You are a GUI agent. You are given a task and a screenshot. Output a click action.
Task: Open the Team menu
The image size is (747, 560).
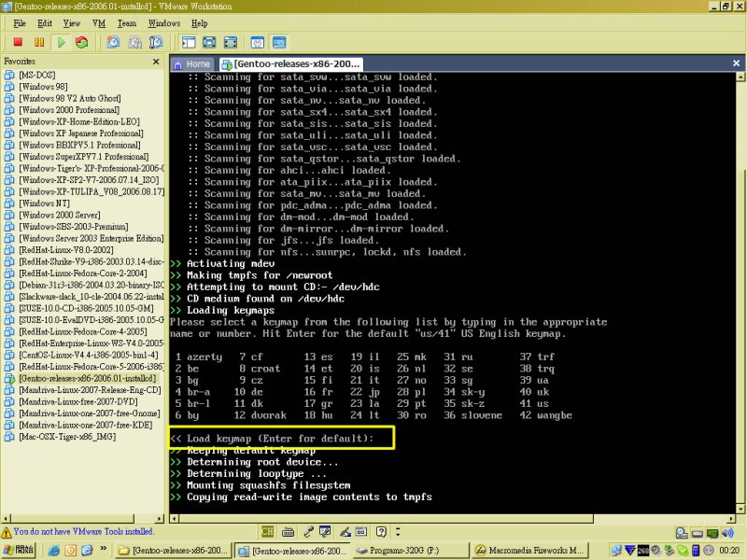point(127,23)
